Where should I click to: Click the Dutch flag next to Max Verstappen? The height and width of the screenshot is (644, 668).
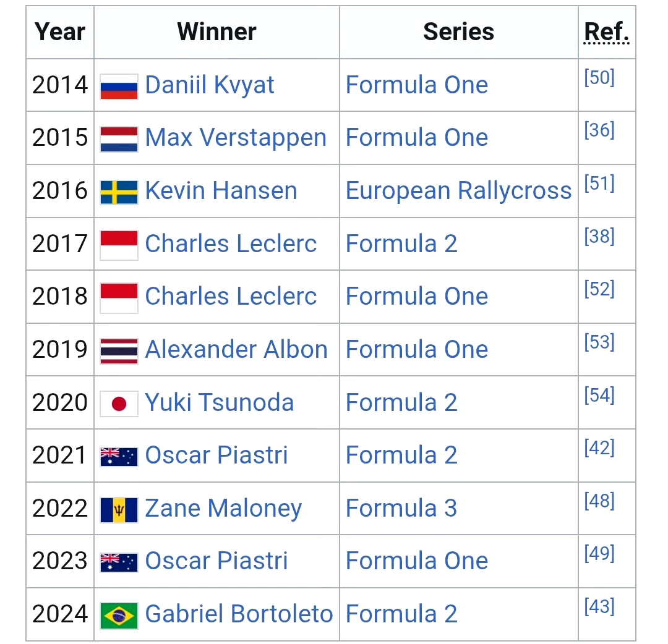point(119,139)
